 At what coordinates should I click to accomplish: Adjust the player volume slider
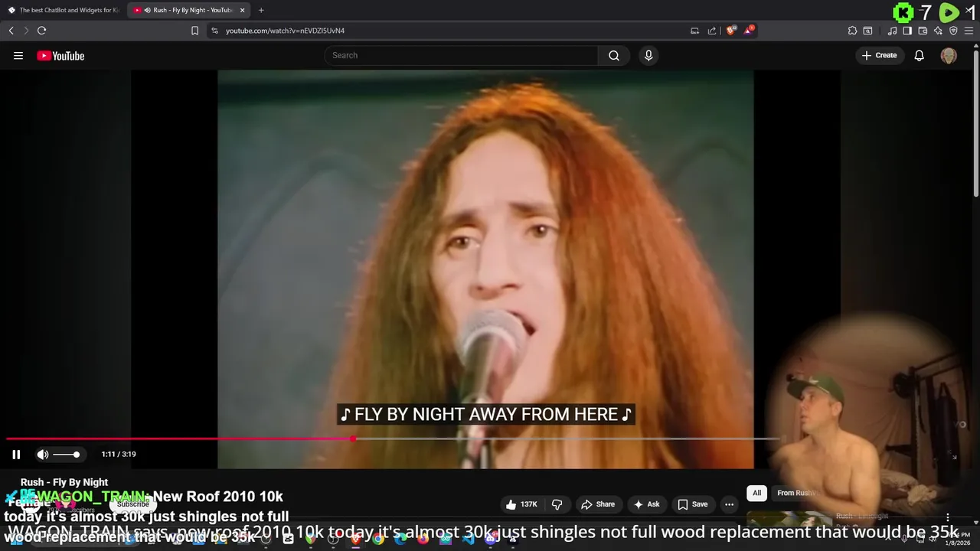point(66,455)
